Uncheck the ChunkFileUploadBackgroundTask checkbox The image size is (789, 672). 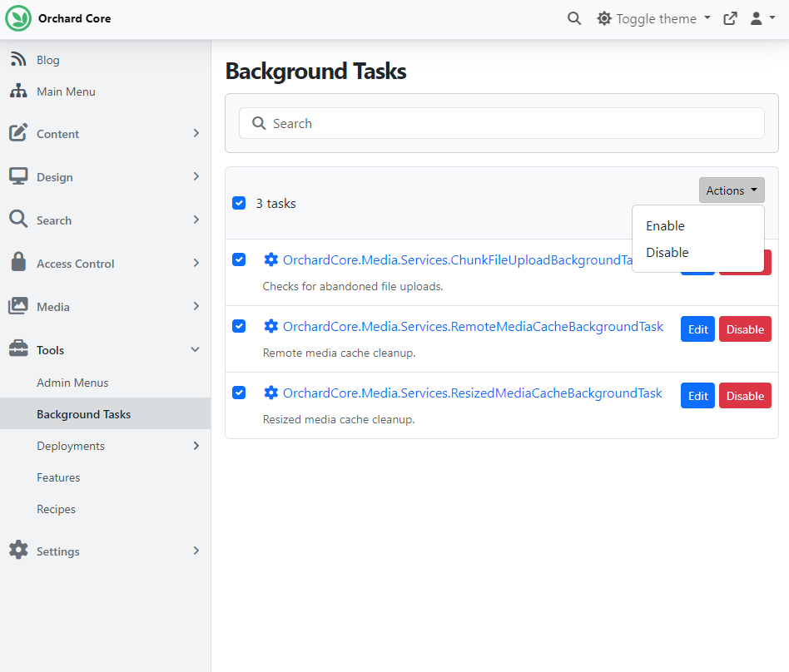(x=239, y=259)
